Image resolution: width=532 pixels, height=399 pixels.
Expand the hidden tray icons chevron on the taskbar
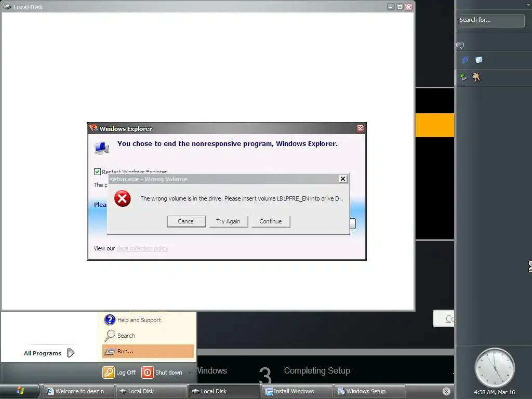click(x=446, y=391)
